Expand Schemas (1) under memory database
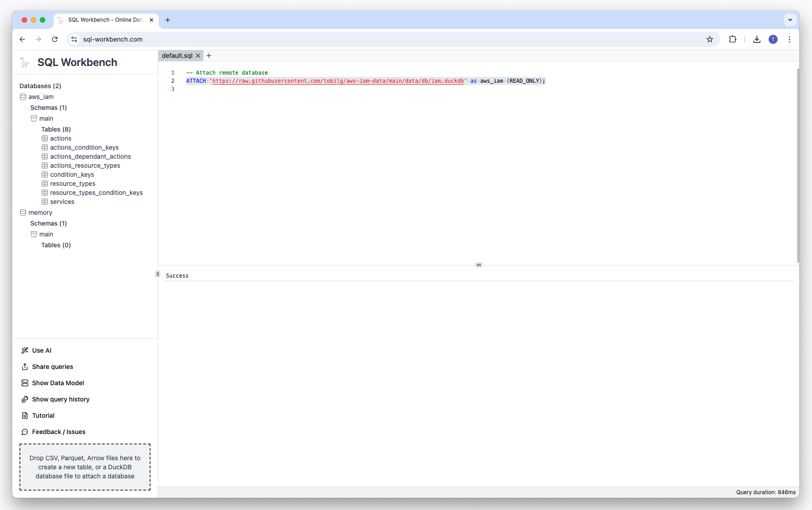The height and width of the screenshot is (510, 812). [x=48, y=223]
